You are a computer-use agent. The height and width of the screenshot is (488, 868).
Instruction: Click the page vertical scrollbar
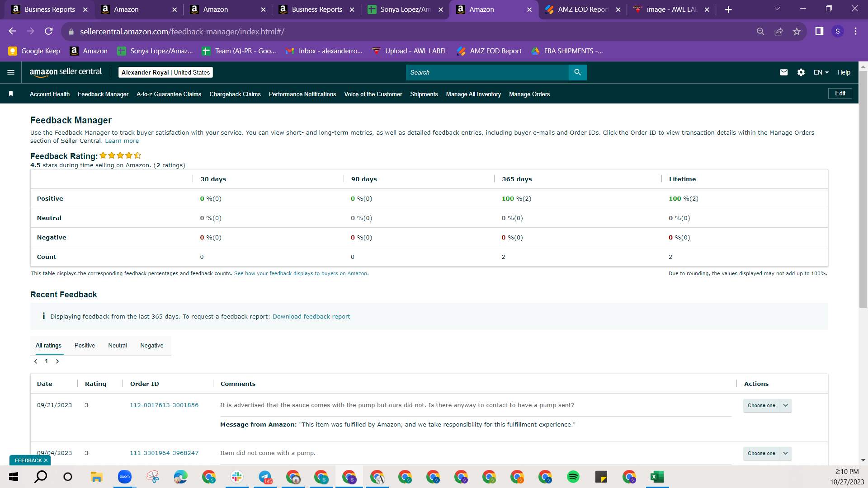click(x=863, y=190)
